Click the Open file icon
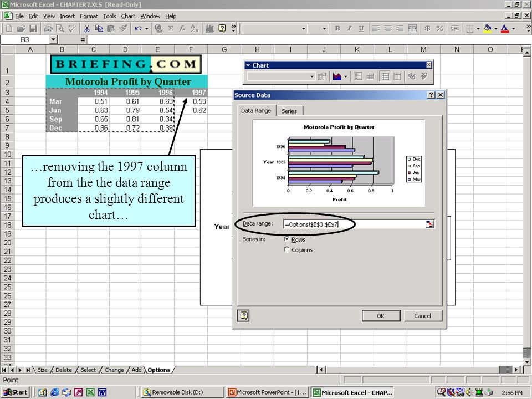This screenshot has height=399, width=532. pos(21,28)
